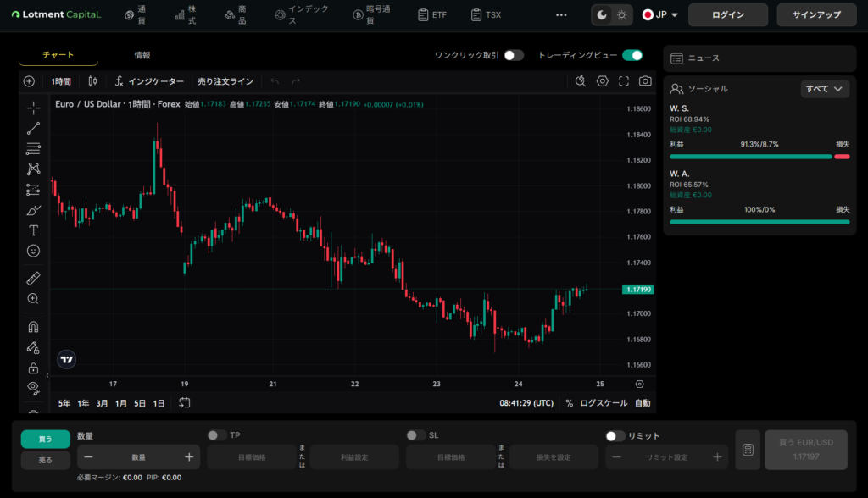Switch chart to fullscreen mode
The width and height of the screenshot is (868, 498).
(624, 80)
